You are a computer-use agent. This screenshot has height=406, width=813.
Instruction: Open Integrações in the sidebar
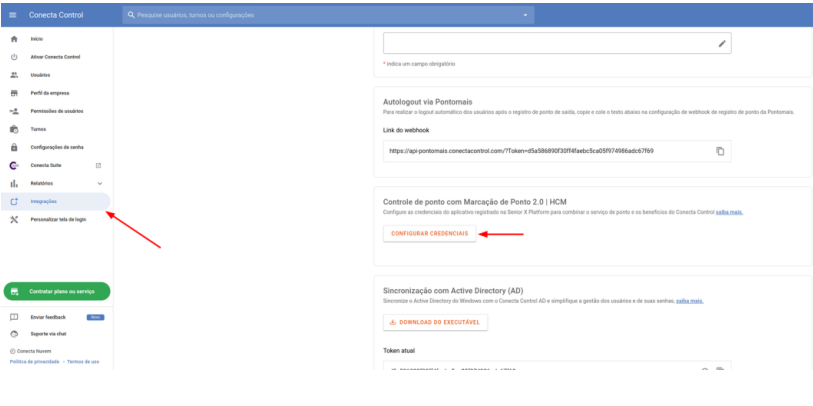(x=43, y=201)
